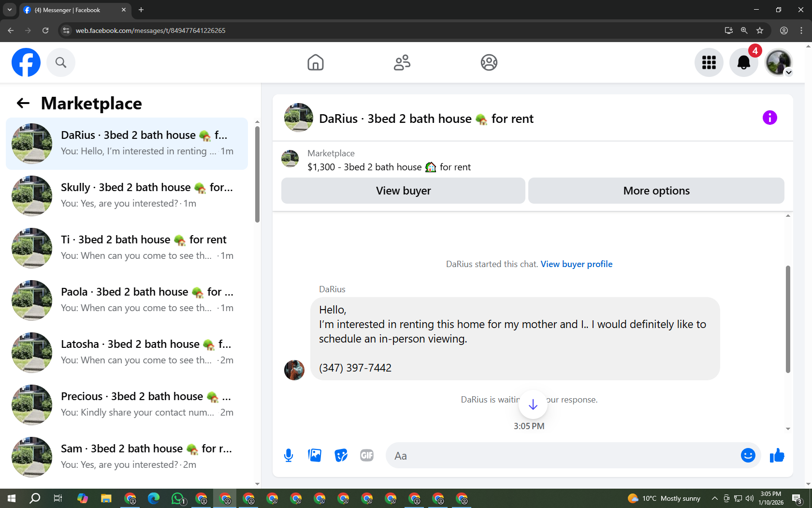Open Windows notification center icon

click(797, 498)
